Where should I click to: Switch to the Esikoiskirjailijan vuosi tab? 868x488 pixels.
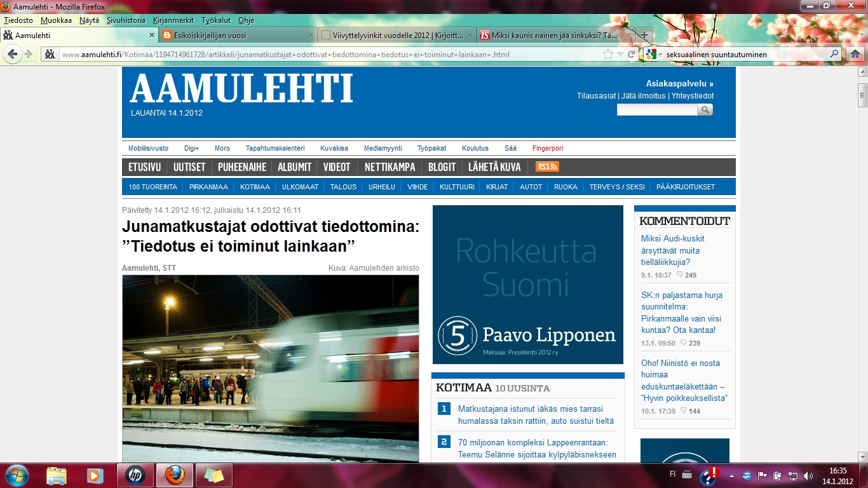(238, 36)
